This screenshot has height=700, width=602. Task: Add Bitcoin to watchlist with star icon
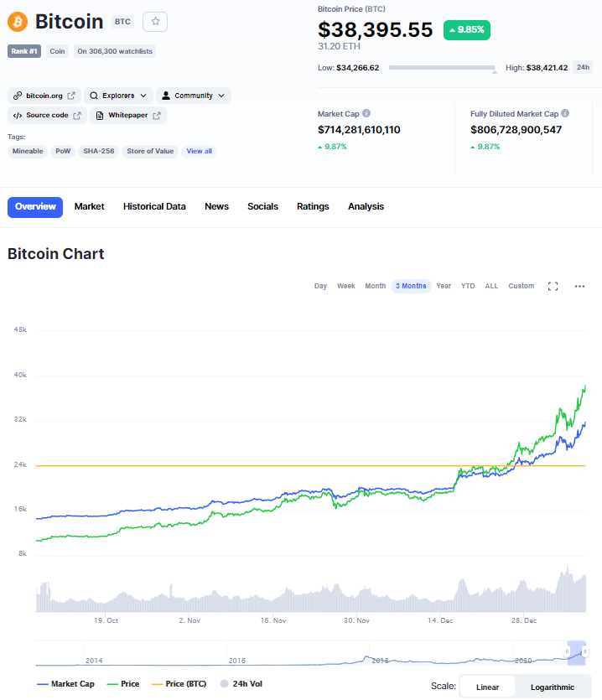click(155, 22)
